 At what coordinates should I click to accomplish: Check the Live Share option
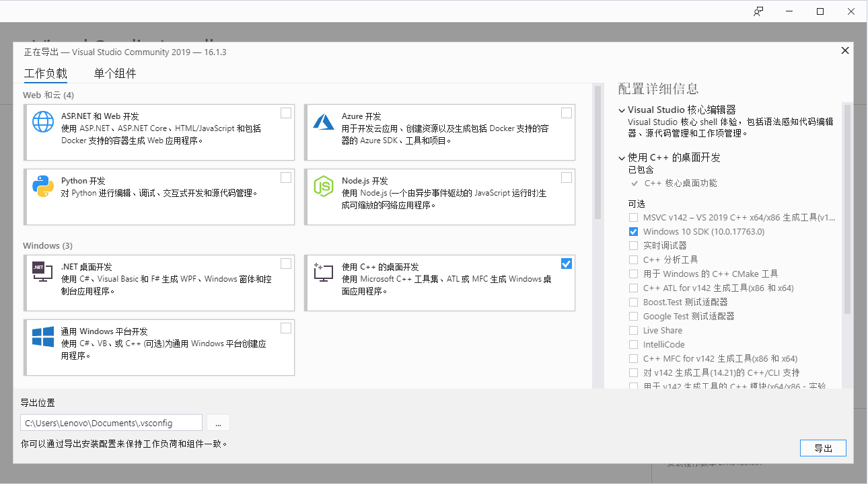[x=633, y=330]
